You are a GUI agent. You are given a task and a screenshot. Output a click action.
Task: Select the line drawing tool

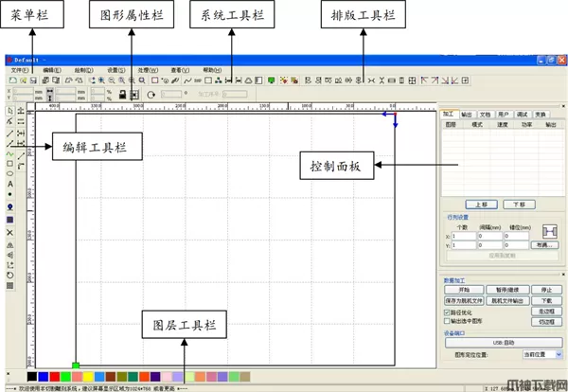(9, 134)
